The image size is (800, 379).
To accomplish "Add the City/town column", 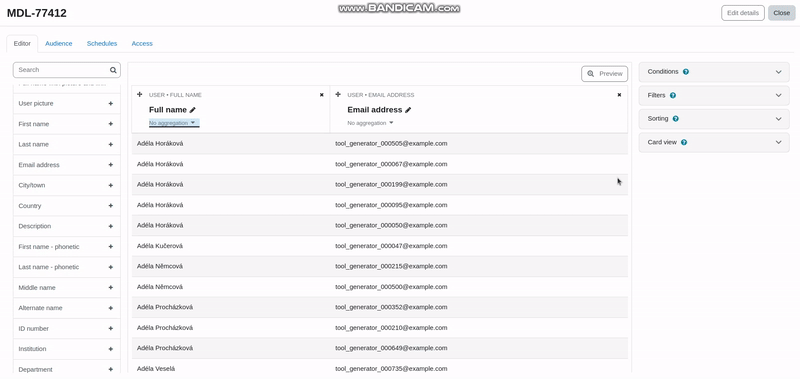I will click(110, 185).
